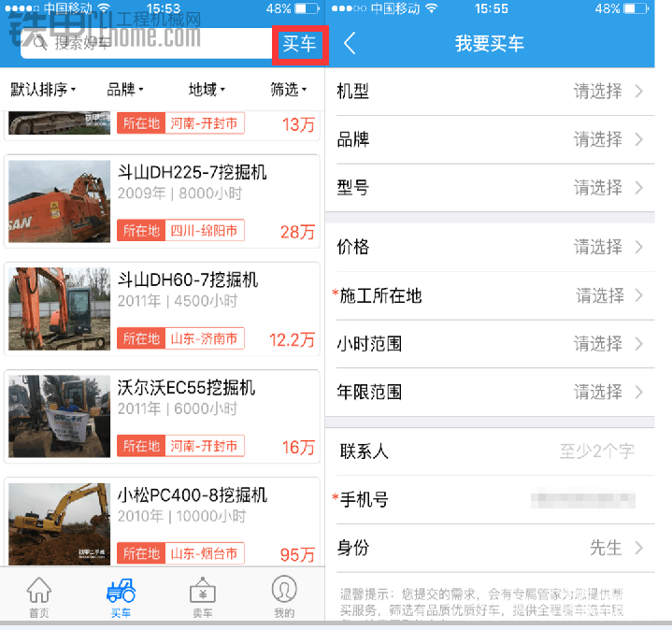Tap the magnifier search icon
Screen dimensions: 672x630
40,43
